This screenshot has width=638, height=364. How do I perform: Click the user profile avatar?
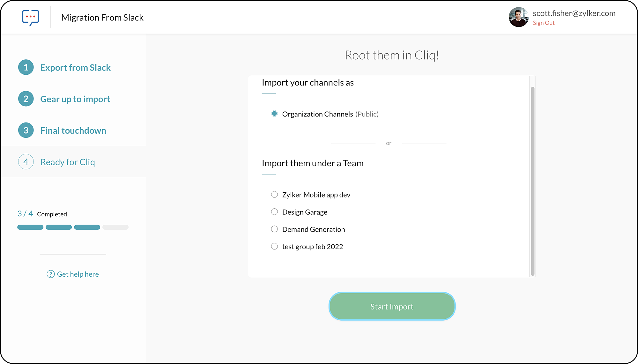pos(518,18)
